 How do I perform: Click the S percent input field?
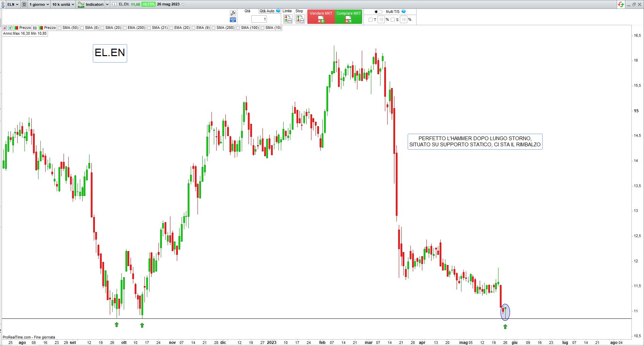[x=404, y=20]
